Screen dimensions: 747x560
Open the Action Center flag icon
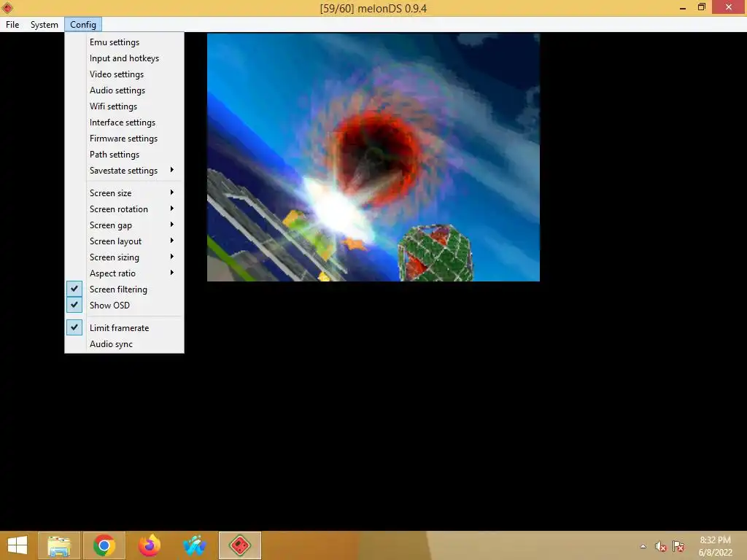point(678,546)
